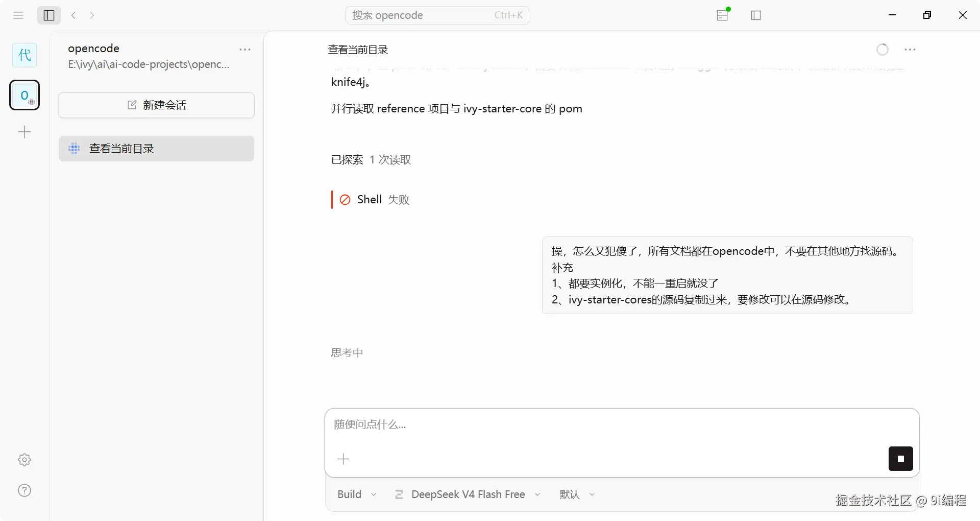Image resolution: width=980 pixels, height=521 pixels.
Task: Open the hamburger menu in the title bar
Action: click(18, 15)
